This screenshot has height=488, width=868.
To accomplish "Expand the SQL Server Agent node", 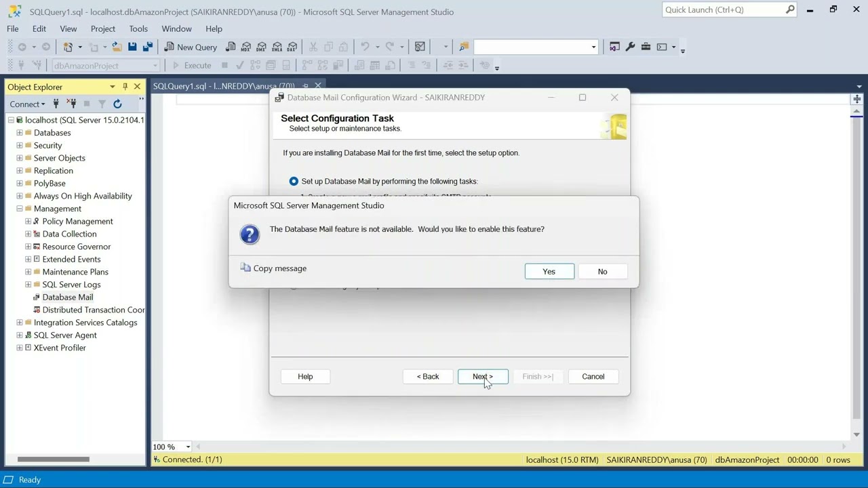I will pos(20,335).
